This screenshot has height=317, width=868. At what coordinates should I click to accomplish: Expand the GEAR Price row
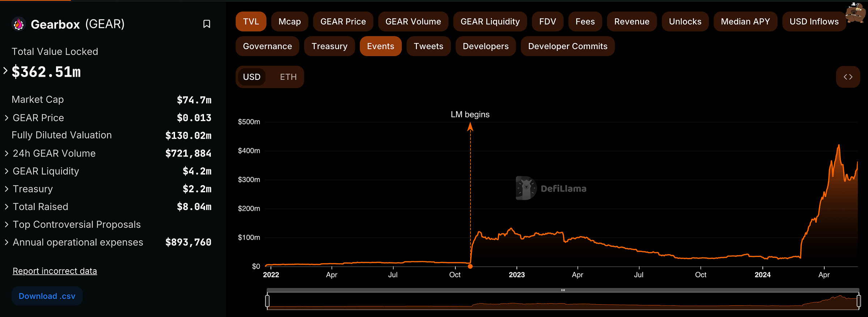coord(7,118)
